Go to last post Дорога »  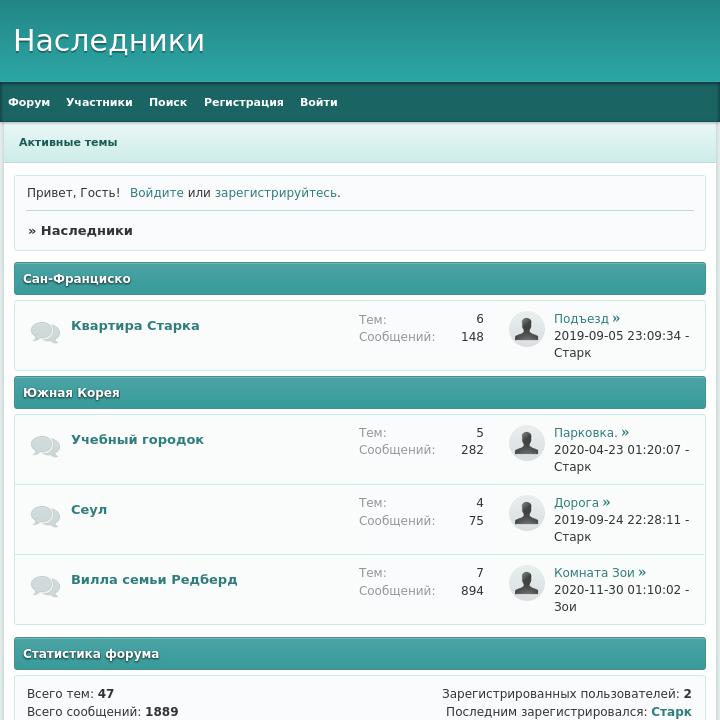click(582, 503)
